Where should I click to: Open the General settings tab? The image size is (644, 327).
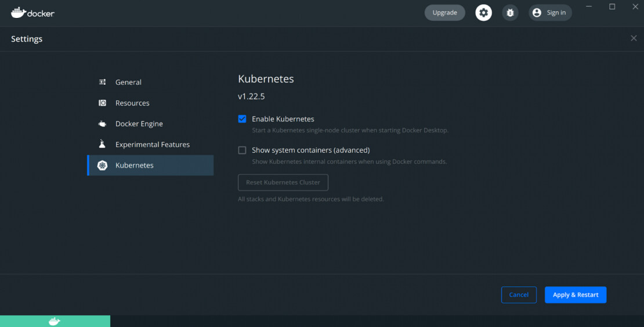128,82
